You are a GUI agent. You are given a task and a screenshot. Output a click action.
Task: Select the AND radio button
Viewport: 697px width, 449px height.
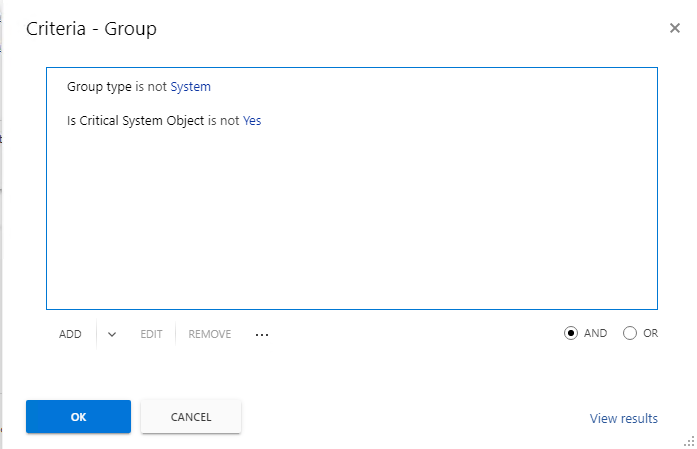[x=571, y=333]
